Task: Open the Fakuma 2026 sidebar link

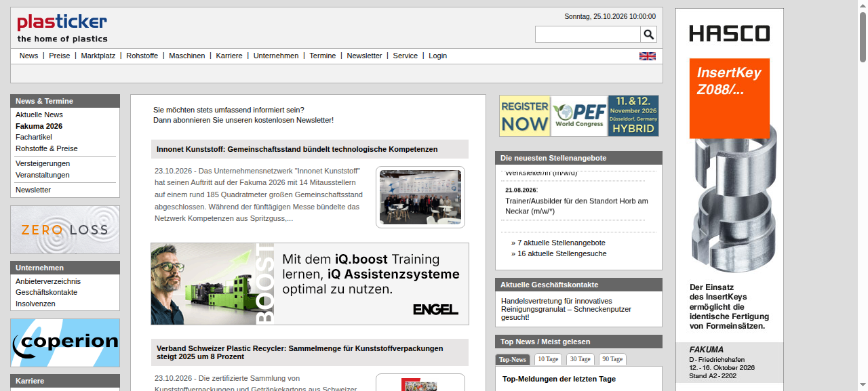Action: [x=39, y=126]
